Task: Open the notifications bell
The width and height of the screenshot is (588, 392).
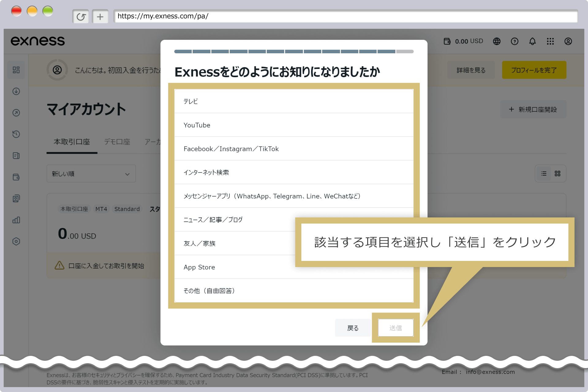Action: tap(533, 41)
